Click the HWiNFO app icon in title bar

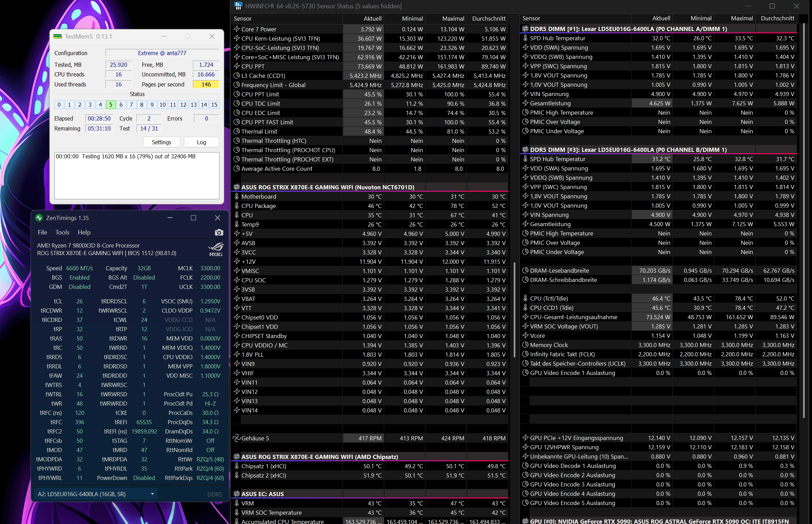pos(238,6)
